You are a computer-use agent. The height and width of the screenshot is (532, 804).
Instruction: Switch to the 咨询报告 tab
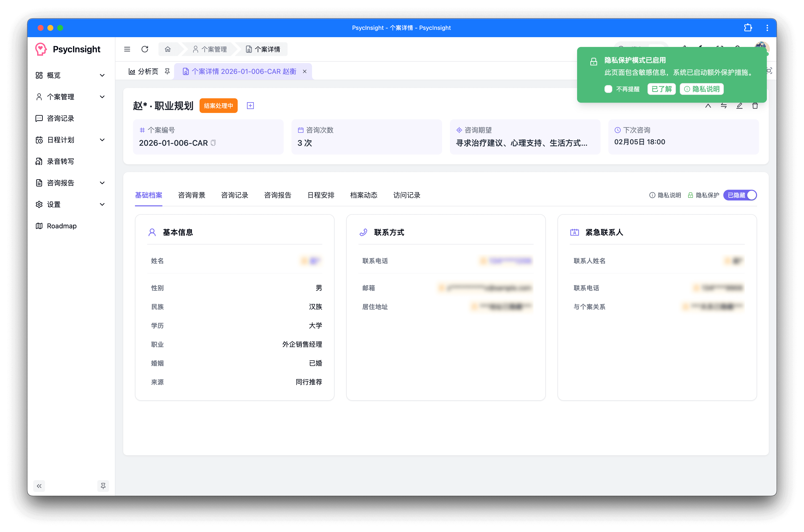[x=278, y=195]
